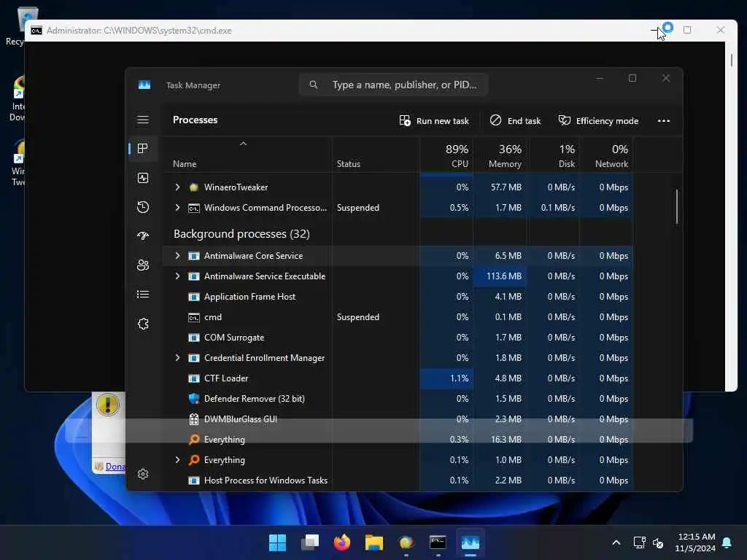Open the Details page in sidebar

pyautogui.click(x=143, y=295)
